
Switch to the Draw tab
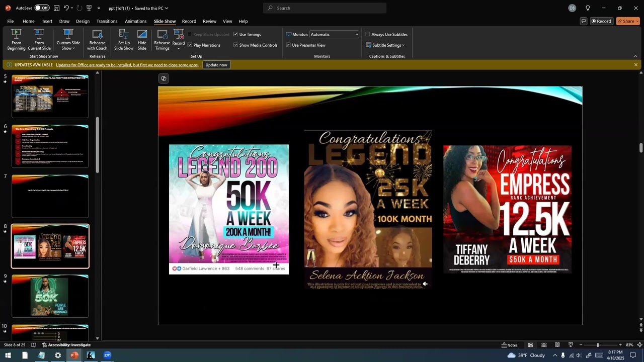tap(64, 21)
